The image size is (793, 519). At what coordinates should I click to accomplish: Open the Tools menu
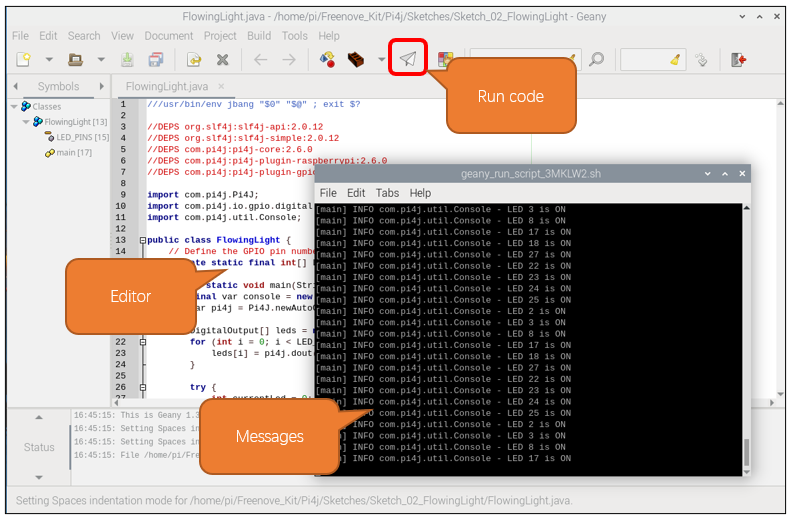[x=294, y=36]
